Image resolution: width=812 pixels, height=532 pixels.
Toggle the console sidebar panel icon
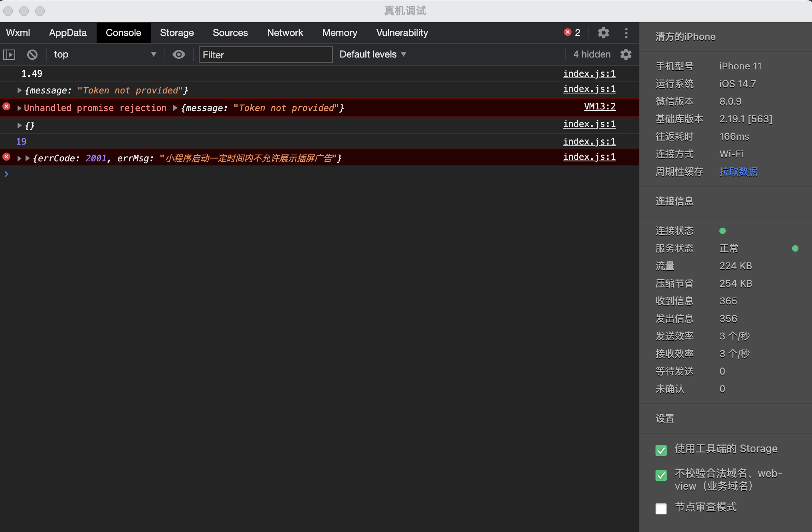point(9,54)
